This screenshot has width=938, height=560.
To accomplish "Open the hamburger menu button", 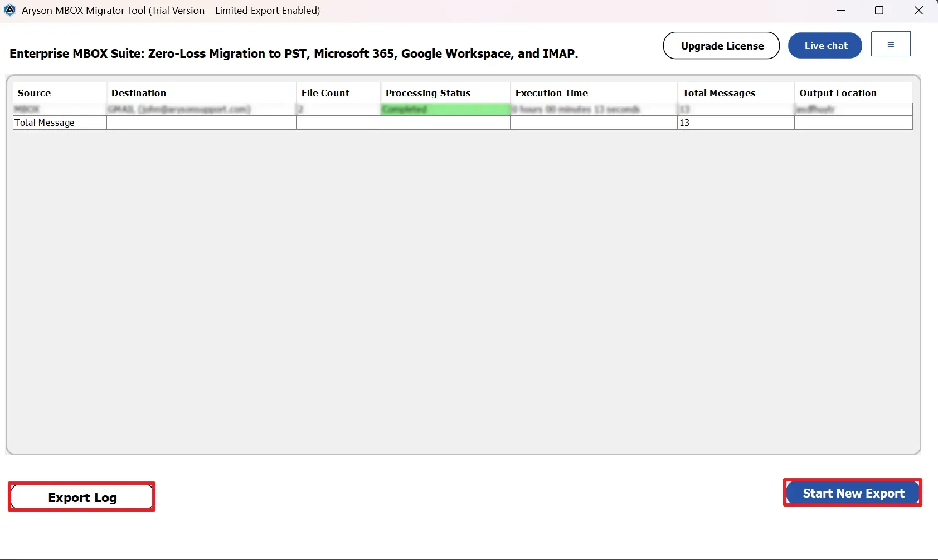I will (x=891, y=44).
